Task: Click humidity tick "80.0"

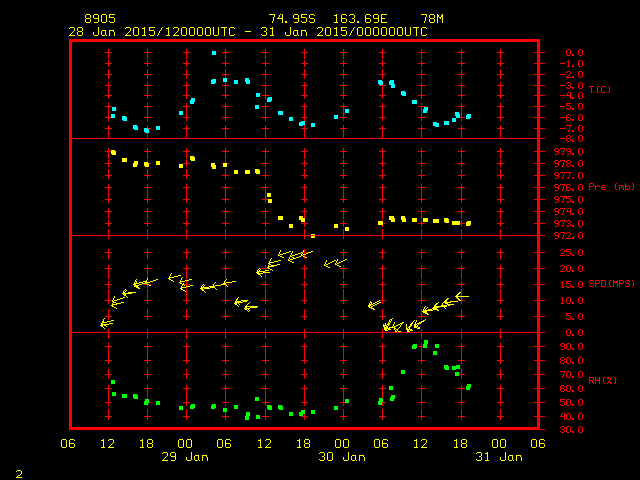Action: pos(571,361)
